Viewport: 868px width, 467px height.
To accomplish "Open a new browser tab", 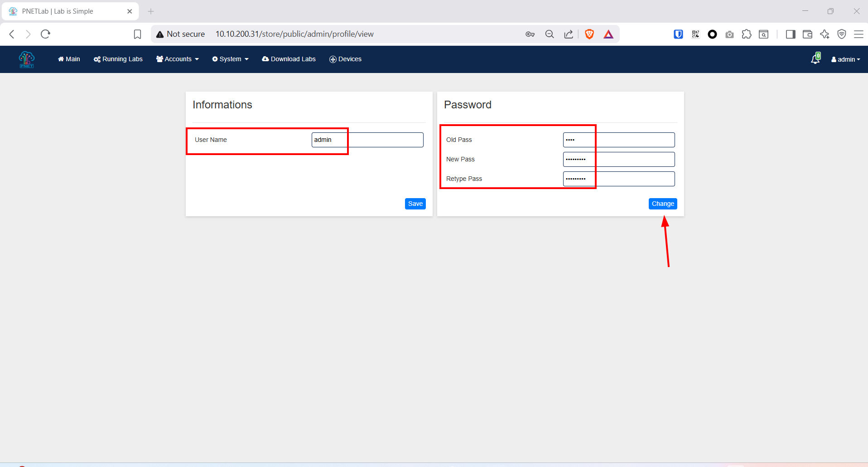I will 151,11.
